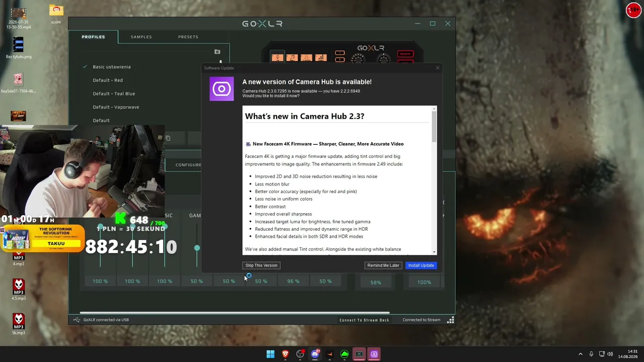Open the orange arrow app in taskbar
Screen dimensions: 644x362
(330, 354)
